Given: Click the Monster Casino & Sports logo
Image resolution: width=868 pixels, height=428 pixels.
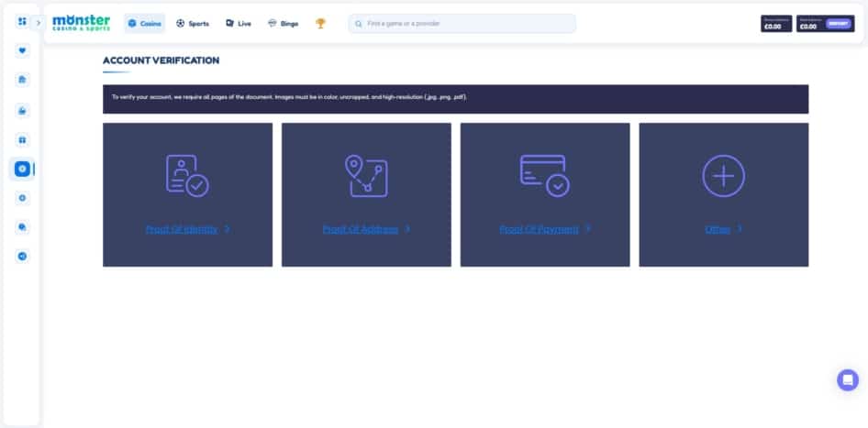Looking at the screenshot, I should 82,23.
